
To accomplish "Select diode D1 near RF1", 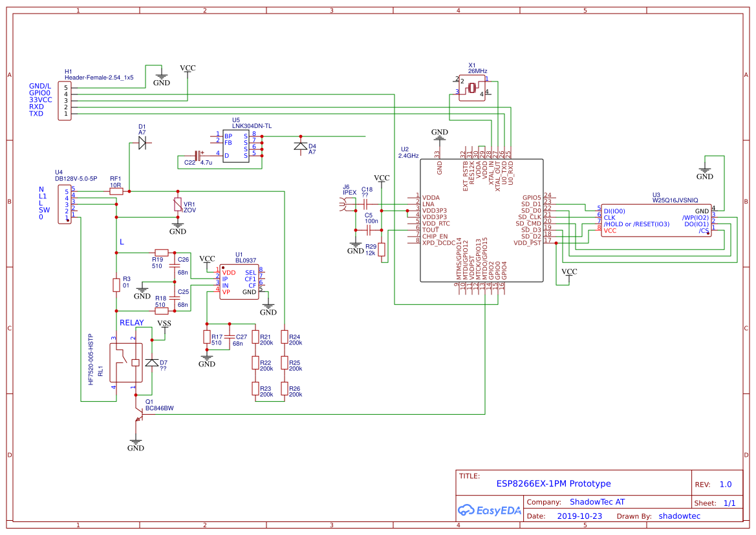I will [142, 143].
